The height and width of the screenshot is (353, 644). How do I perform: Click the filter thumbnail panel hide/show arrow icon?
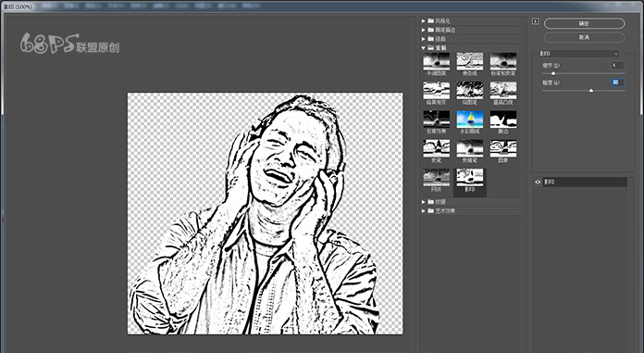[535, 21]
